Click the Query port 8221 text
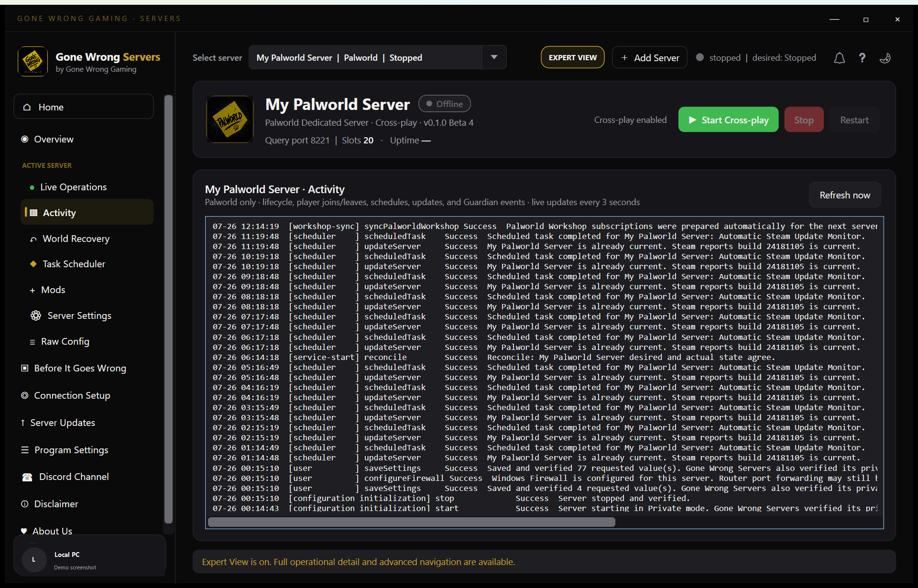This screenshot has height=588, width=918. 297,140
